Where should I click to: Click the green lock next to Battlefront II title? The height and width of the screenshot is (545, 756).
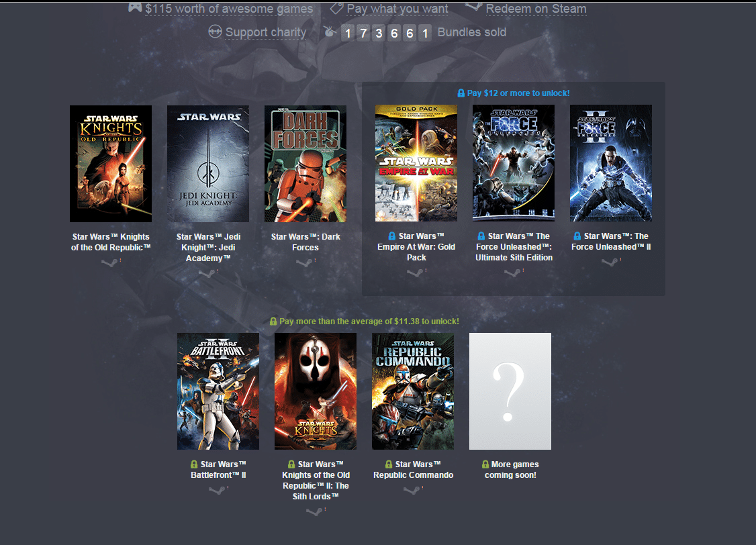(194, 464)
